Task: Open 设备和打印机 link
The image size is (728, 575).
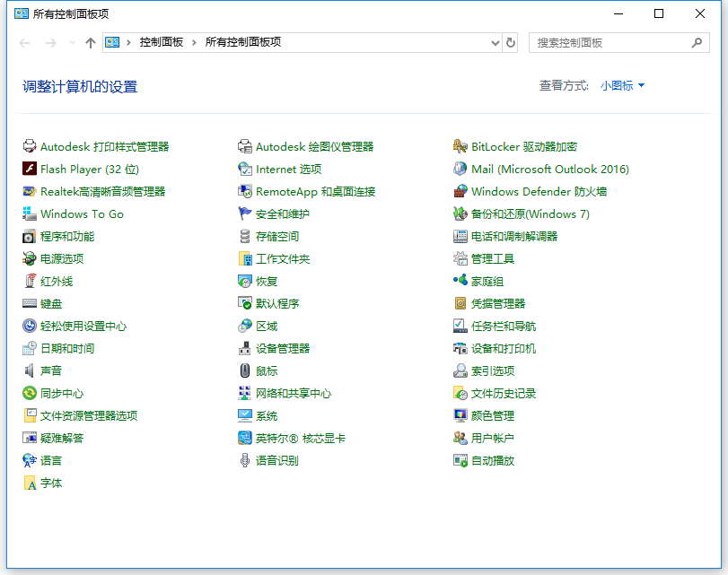Action: point(504,349)
